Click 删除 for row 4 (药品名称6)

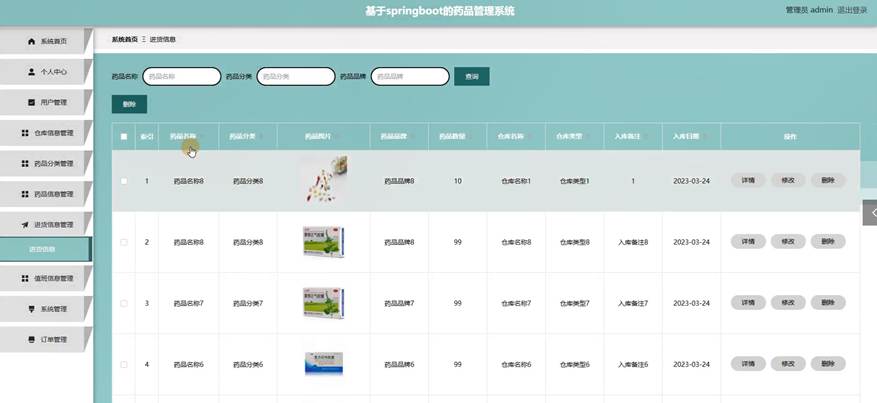828,364
